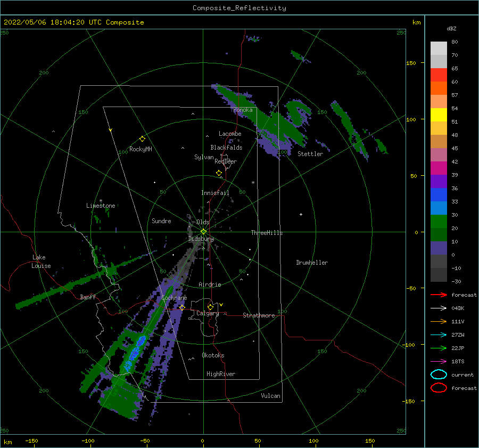Pick the slate purple 10–0 dBZ swatch
479x448 pixels.
[x=439, y=248]
